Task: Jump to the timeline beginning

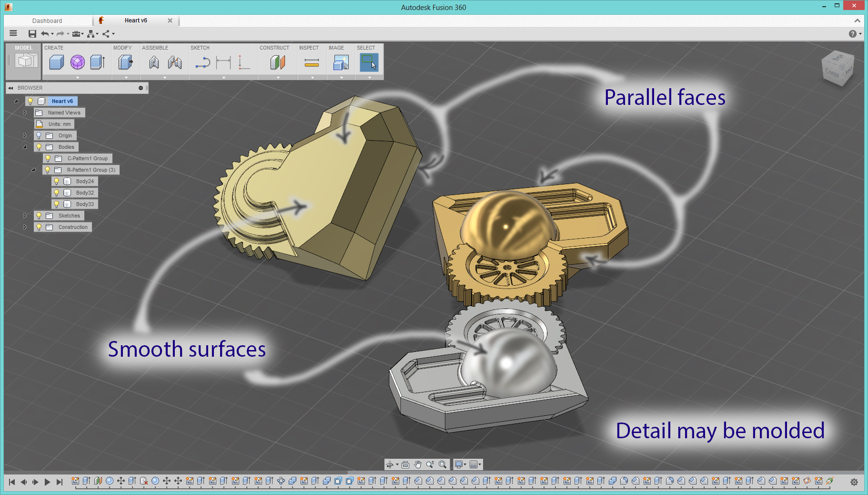Action: click(12, 482)
